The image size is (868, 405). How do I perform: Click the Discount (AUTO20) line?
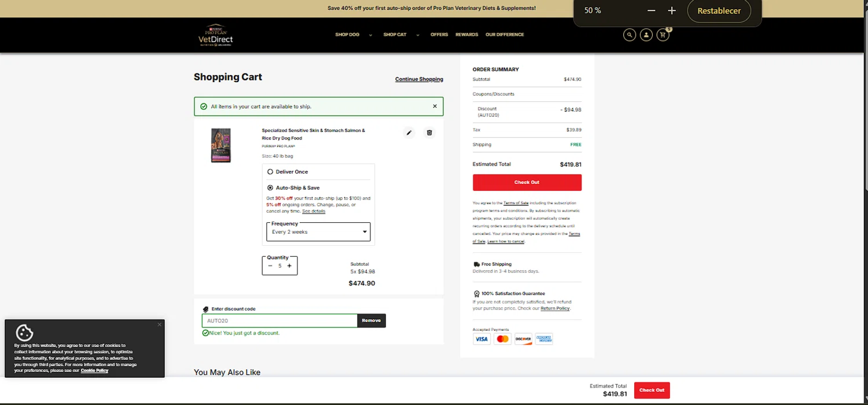(527, 112)
